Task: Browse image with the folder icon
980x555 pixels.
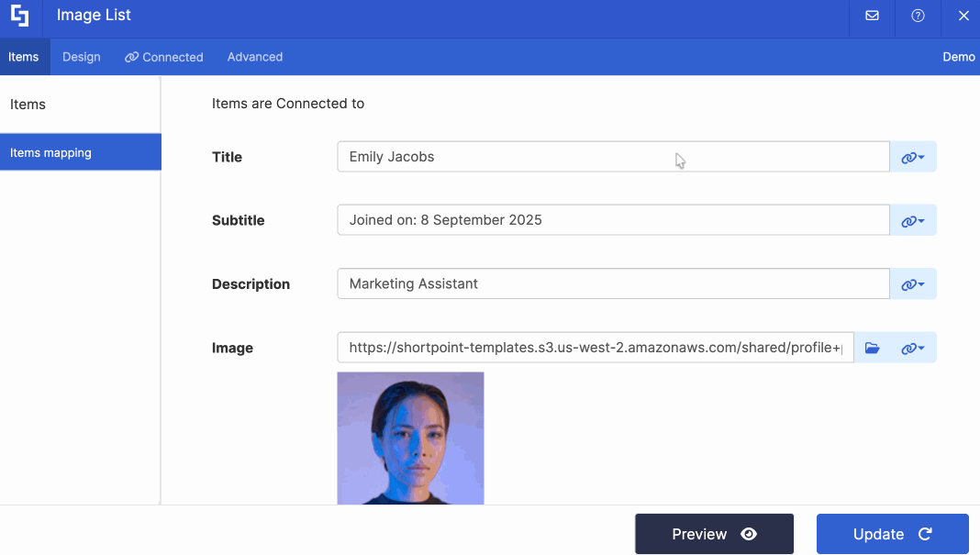Action: 872,348
